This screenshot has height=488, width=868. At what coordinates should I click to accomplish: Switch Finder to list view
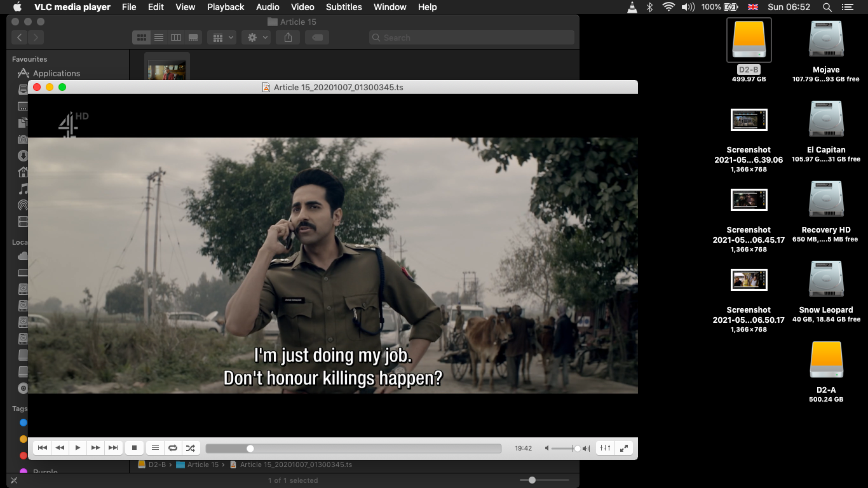pos(159,37)
